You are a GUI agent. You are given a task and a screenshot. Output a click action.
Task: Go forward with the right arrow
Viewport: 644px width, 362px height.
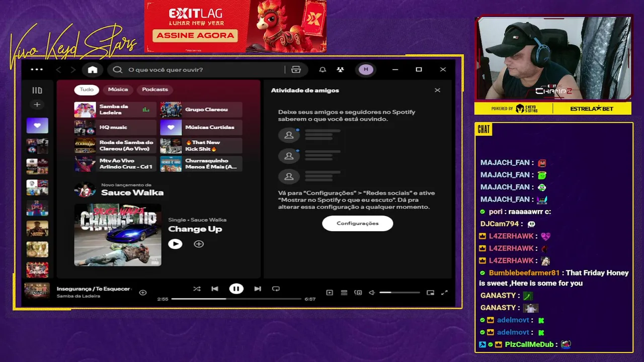click(x=73, y=70)
